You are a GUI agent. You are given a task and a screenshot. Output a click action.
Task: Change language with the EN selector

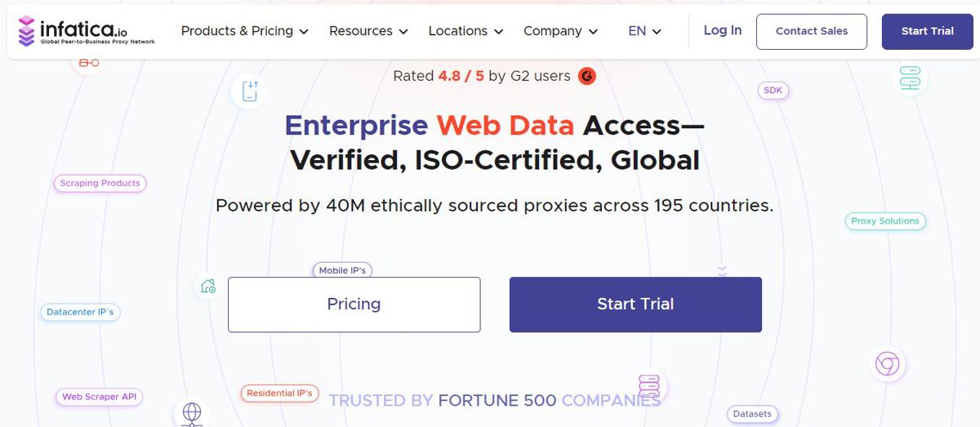pos(644,31)
